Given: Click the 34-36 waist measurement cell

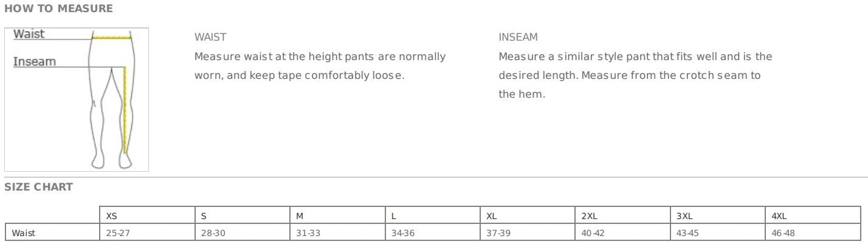Looking at the screenshot, I should [x=402, y=233].
